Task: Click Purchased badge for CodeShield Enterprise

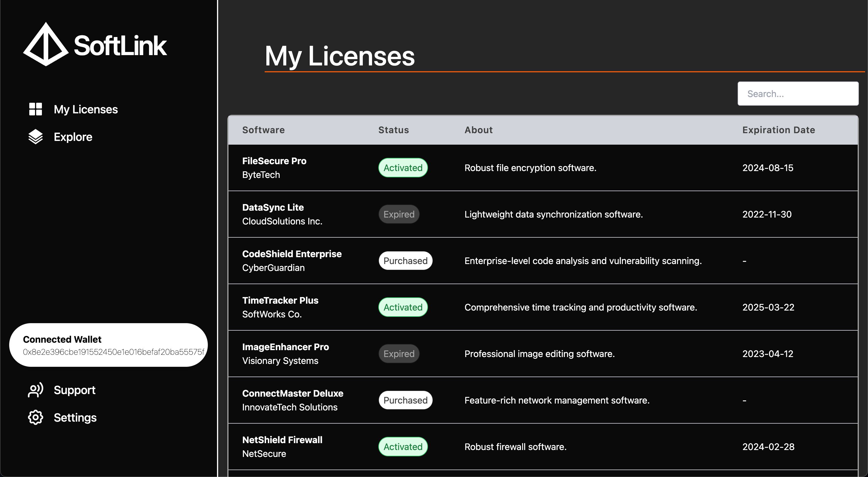Action: [x=405, y=261]
